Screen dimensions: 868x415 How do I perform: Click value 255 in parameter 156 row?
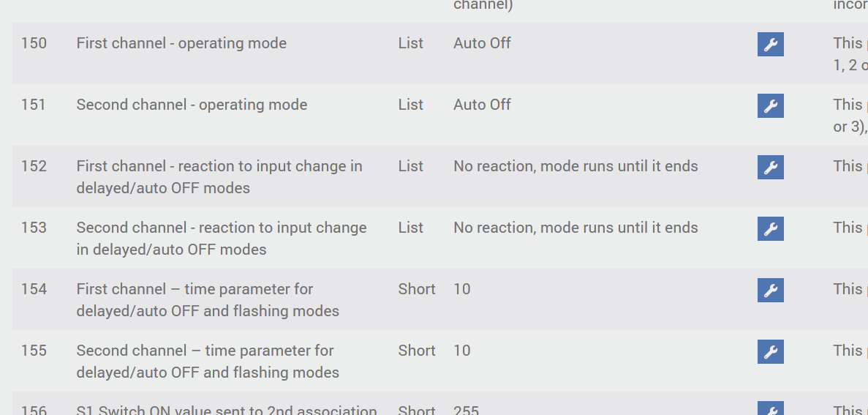click(x=466, y=411)
